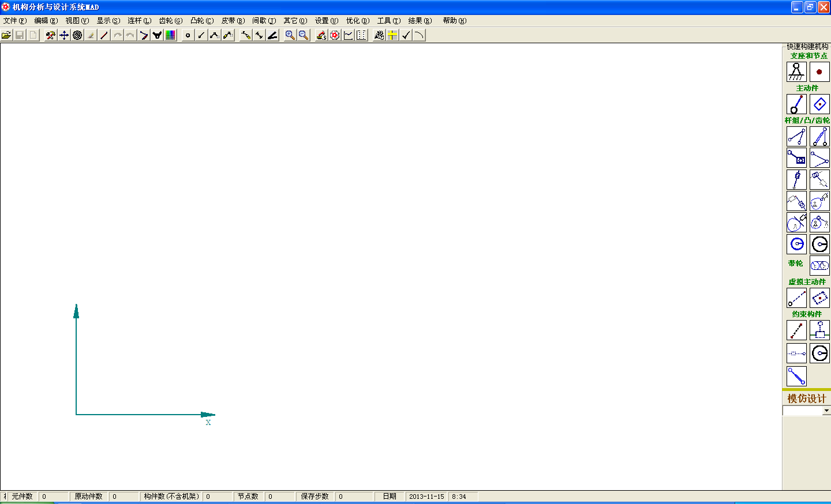Click the hatched circle toolbar icon
The image size is (831, 504).
click(77, 35)
